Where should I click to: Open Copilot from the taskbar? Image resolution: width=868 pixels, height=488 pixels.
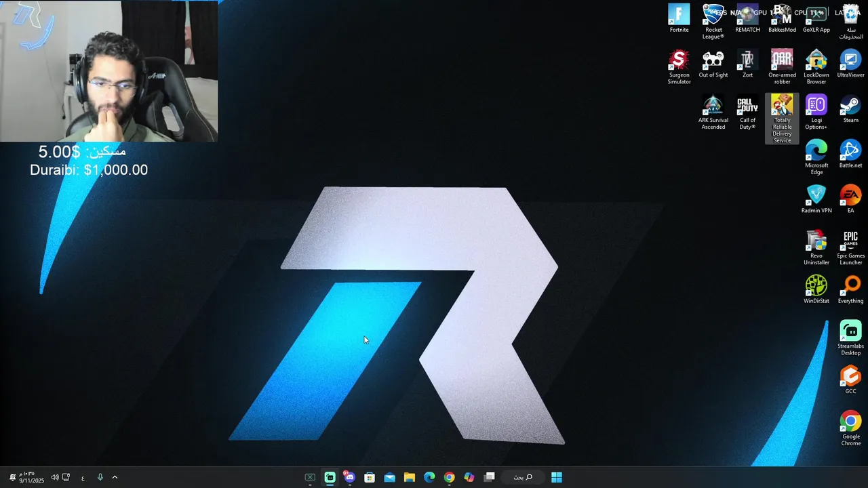[469, 477]
